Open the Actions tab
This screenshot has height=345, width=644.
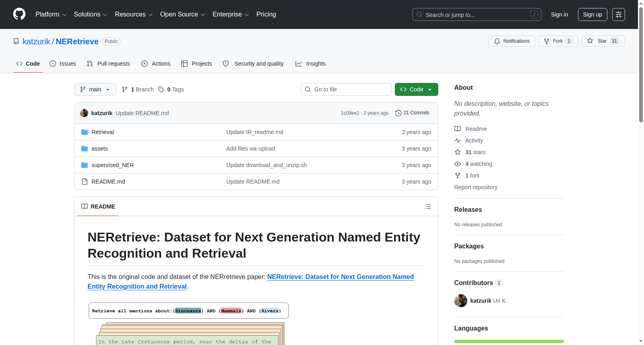(x=156, y=64)
